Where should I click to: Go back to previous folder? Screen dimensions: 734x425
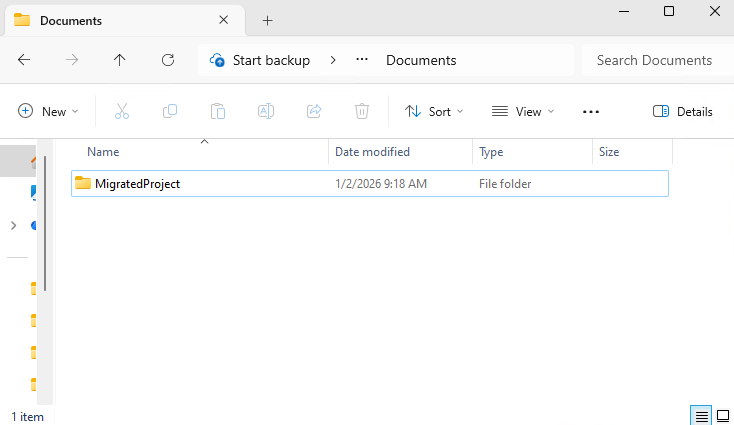(x=24, y=60)
